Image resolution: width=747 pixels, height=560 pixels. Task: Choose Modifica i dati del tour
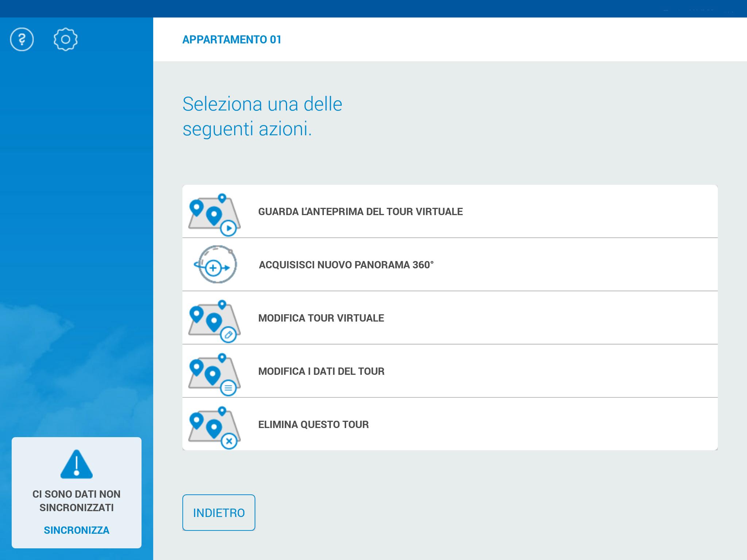pos(450,371)
